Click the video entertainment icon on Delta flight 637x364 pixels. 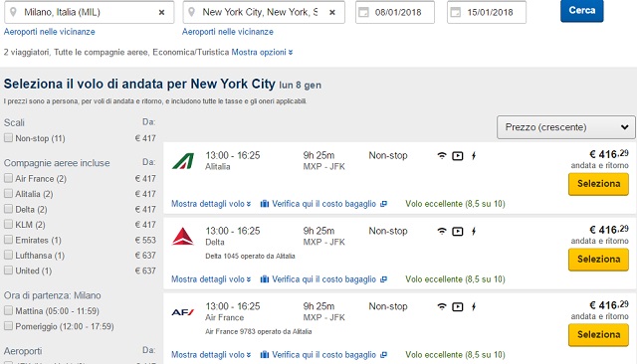click(x=458, y=232)
